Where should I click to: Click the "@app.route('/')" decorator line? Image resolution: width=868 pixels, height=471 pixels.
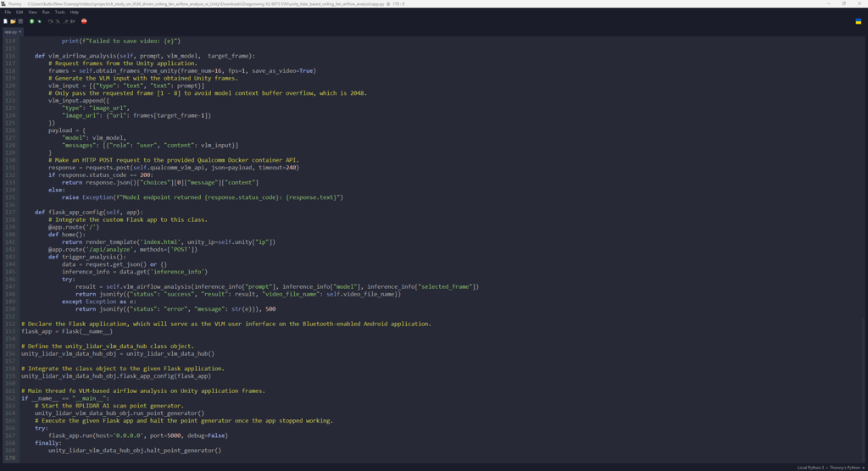point(74,228)
